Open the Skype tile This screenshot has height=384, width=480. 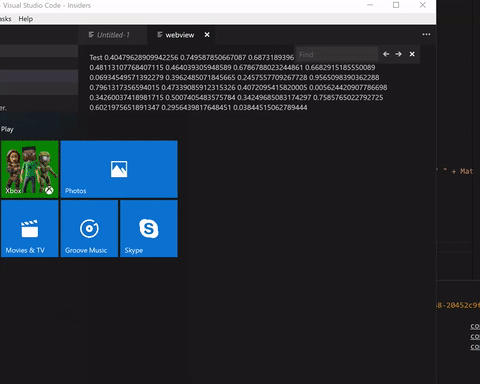point(149,228)
